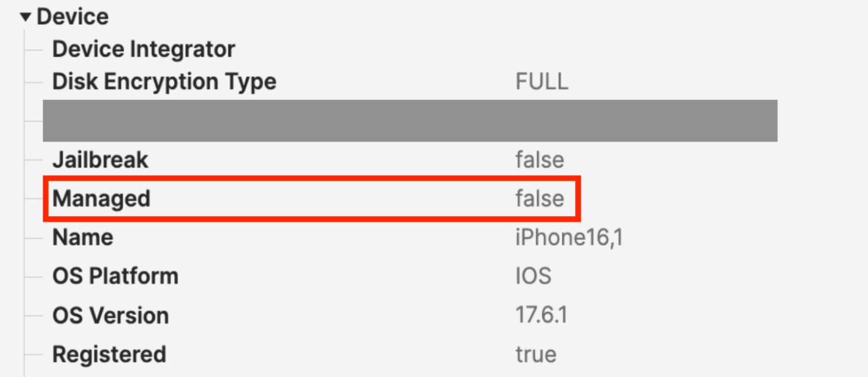Click the Jailbreak false value
Screen dimensions: 868x377
click(x=539, y=160)
